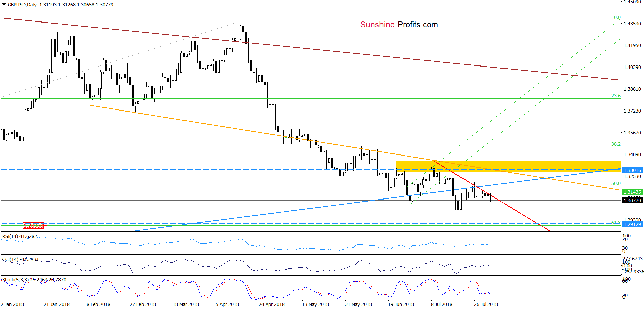Select the 23.6 Fibonacci level label
Viewport: 644px width, 309px height.
(616, 96)
